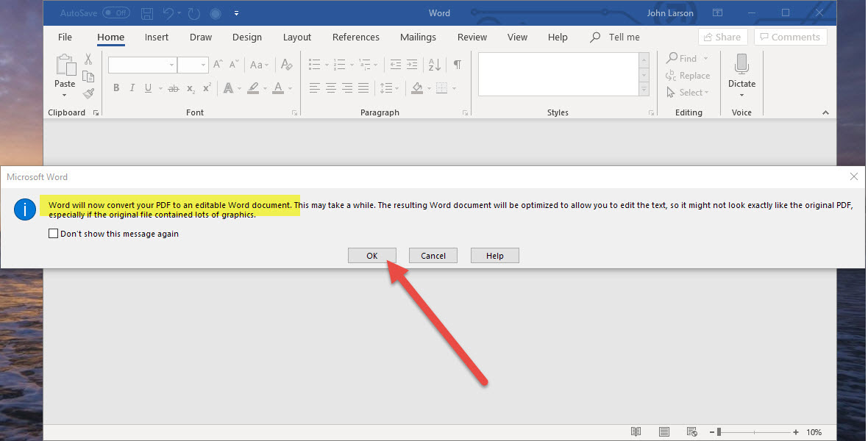Click the Clear All Formatting icon
This screenshot has height=441, width=868.
tap(287, 65)
